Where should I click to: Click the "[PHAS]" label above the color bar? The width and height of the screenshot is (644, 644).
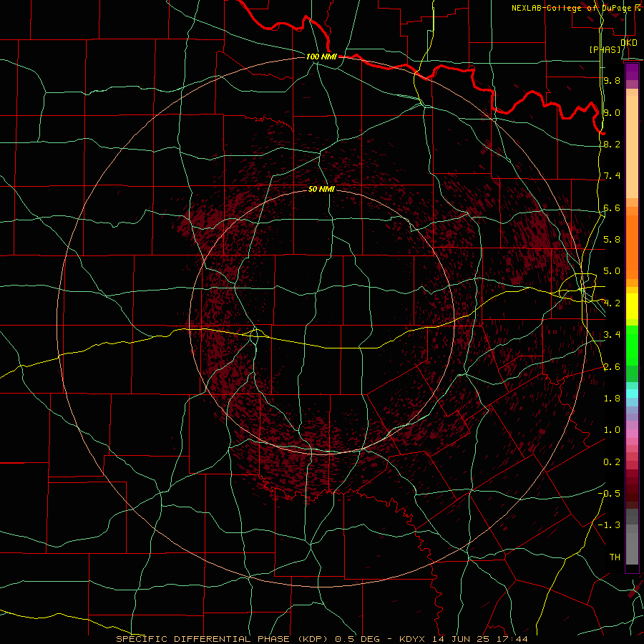pyautogui.click(x=605, y=49)
